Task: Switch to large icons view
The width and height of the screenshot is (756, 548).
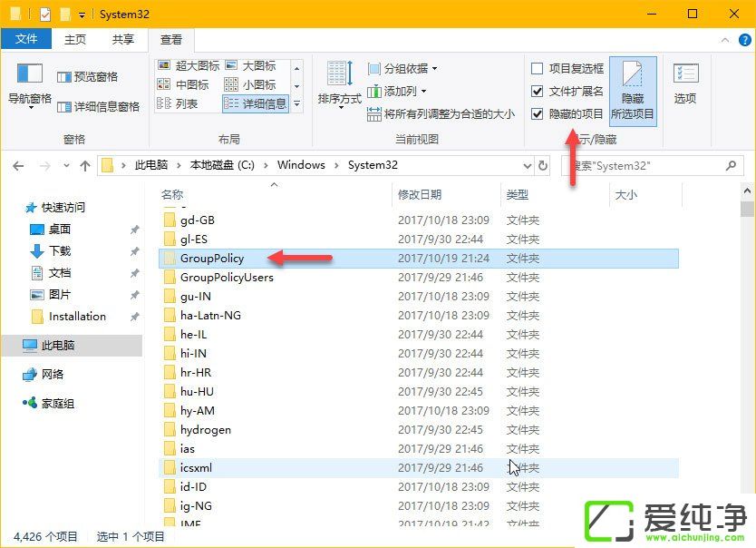Action: (258, 64)
